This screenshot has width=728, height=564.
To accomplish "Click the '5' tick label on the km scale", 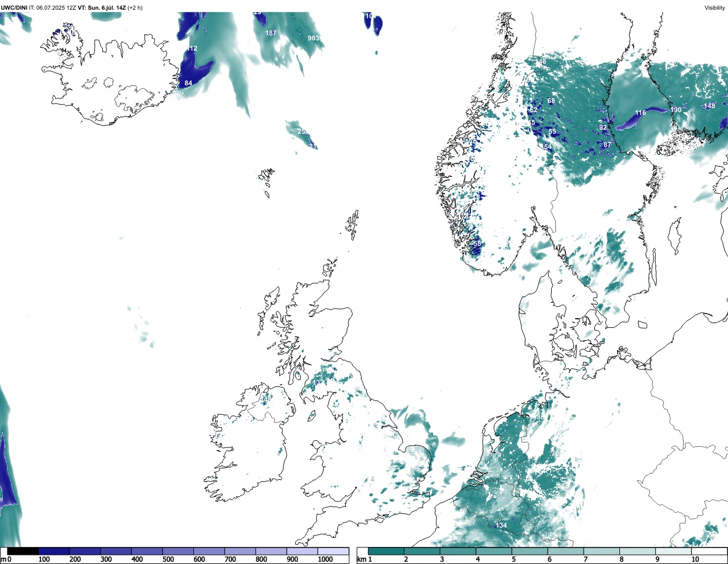I will pyautogui.click(x=514, y=559).
